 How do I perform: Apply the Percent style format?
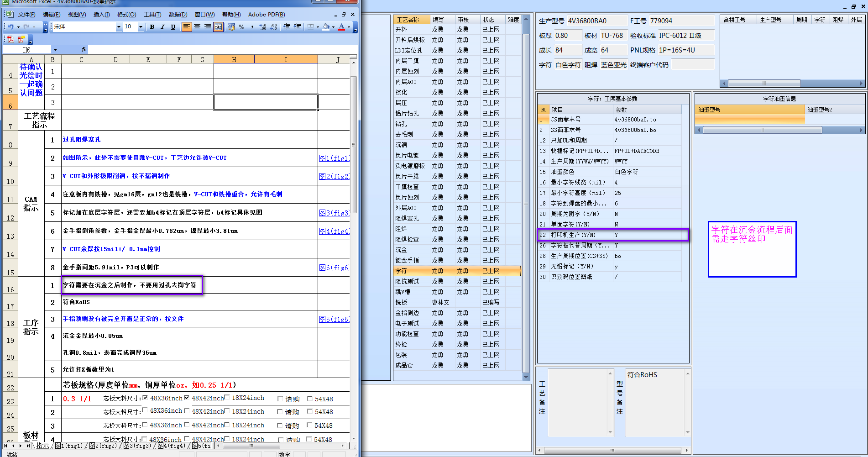(242, 27)
